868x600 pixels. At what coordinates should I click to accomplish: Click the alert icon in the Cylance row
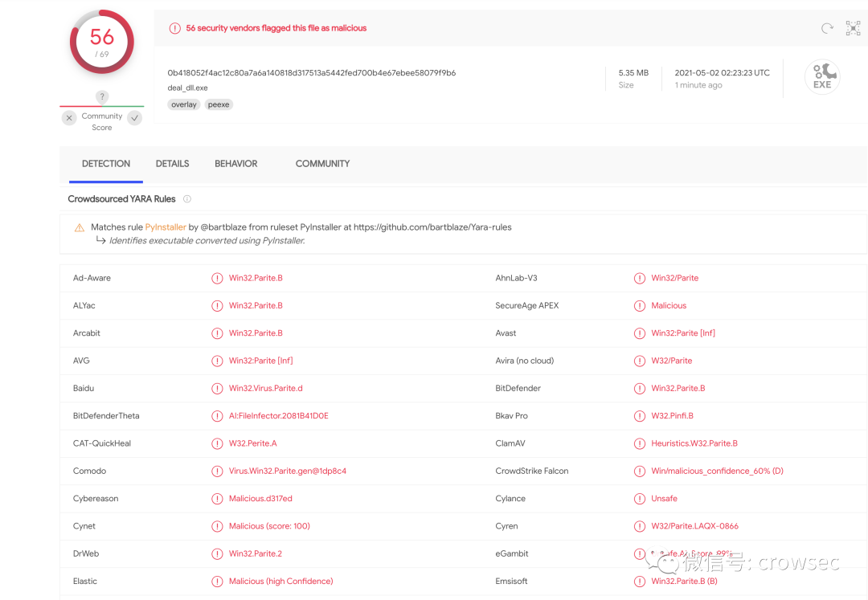click(x=640, y=499)
